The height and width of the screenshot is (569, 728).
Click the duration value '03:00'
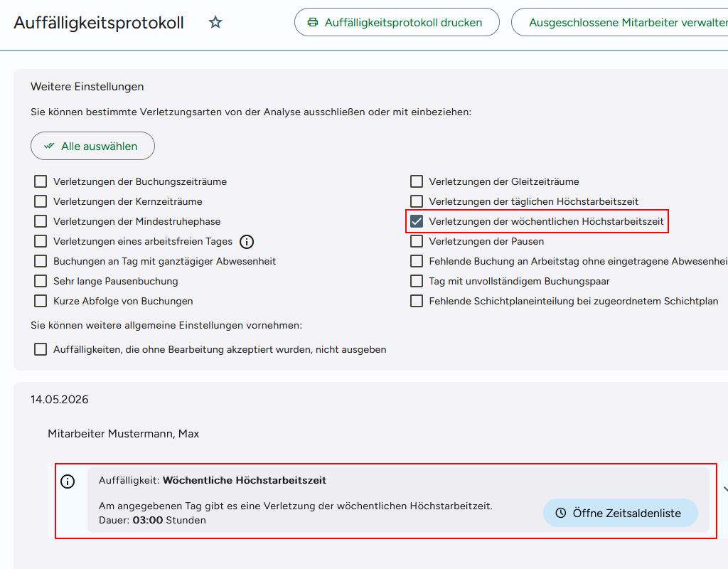pos(148,520)
